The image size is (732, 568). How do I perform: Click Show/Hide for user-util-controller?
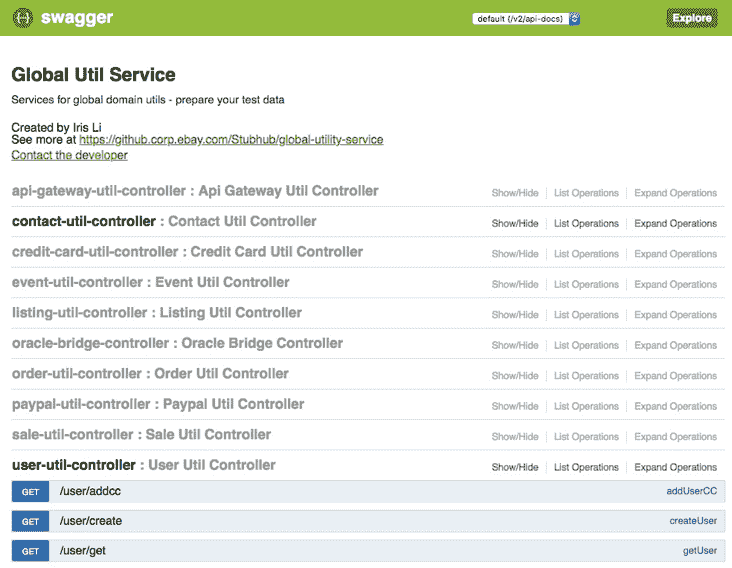tap(515, 467)
